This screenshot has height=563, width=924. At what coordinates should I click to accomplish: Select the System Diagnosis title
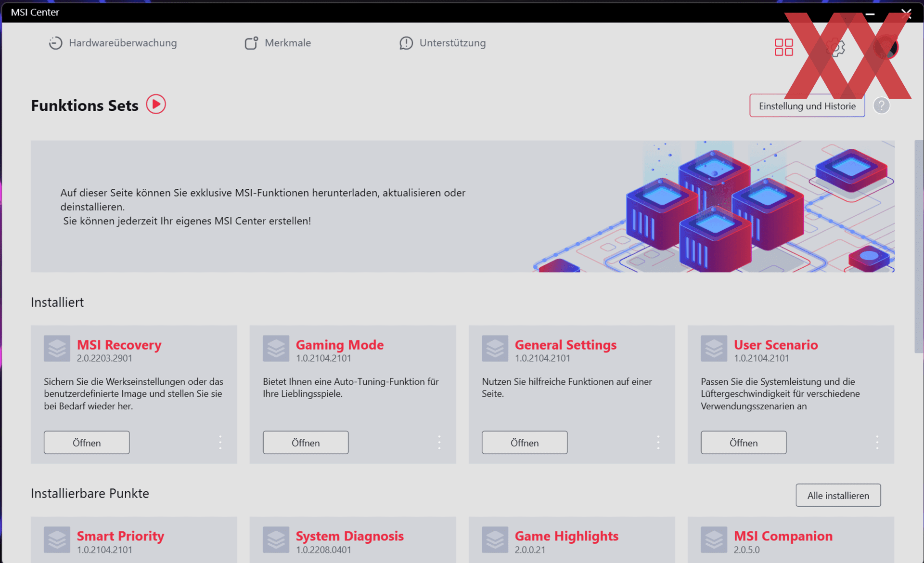[x=349, y=536]
